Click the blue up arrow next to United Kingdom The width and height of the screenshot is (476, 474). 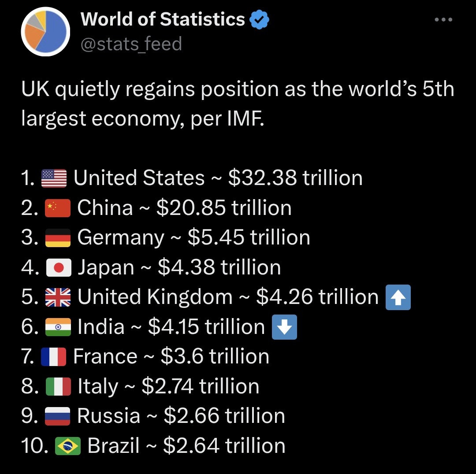pyautogui.click(x=398, y=297)
